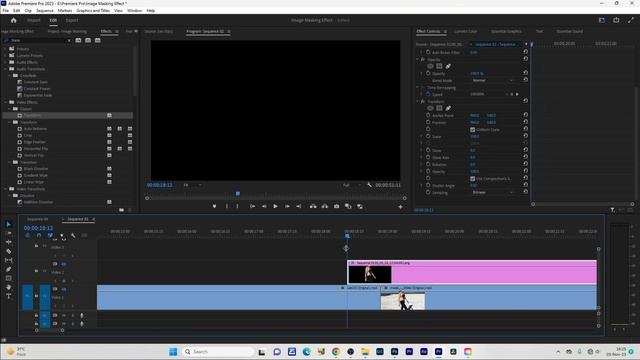
Task: Switch to the Sequence 01 timeline tab
Action: pyautogui.click(x=38, y=219)
